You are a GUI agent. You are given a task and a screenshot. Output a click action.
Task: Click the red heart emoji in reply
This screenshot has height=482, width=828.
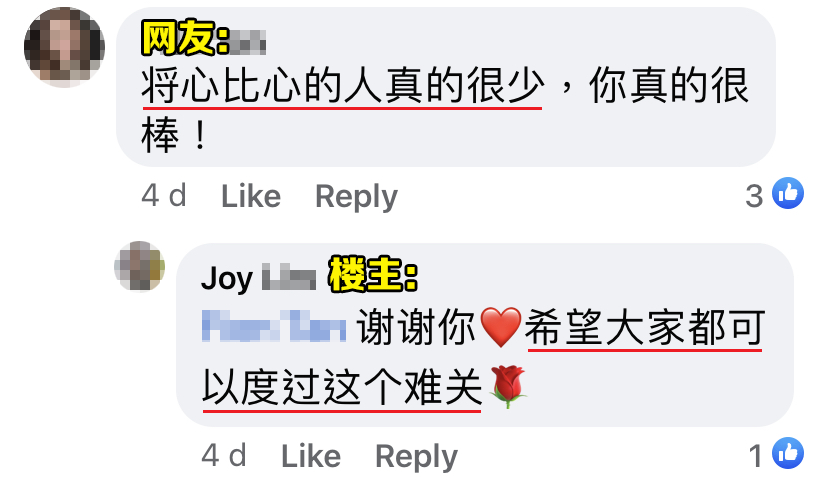501,327
